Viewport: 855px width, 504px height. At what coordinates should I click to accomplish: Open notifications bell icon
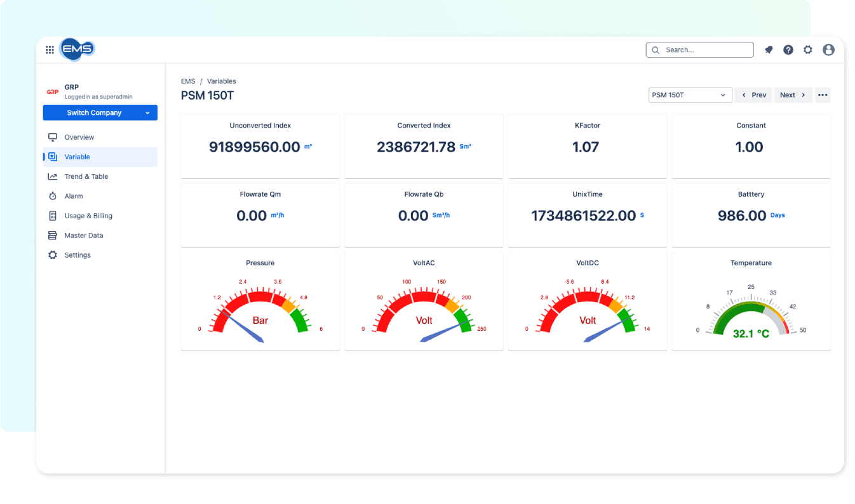769,50
